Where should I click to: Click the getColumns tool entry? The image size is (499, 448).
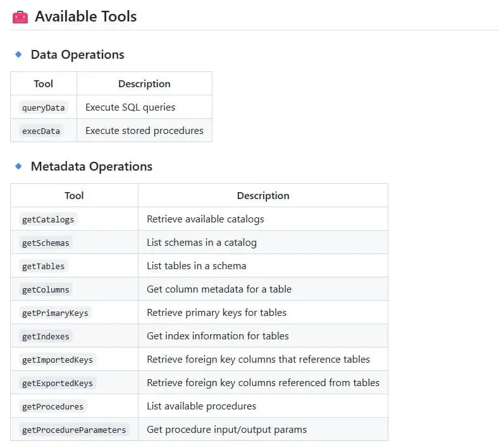46,289
